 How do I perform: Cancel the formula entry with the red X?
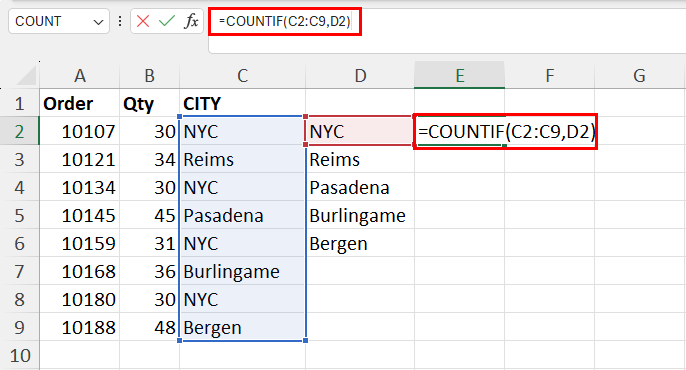click(x=143, y=21)
